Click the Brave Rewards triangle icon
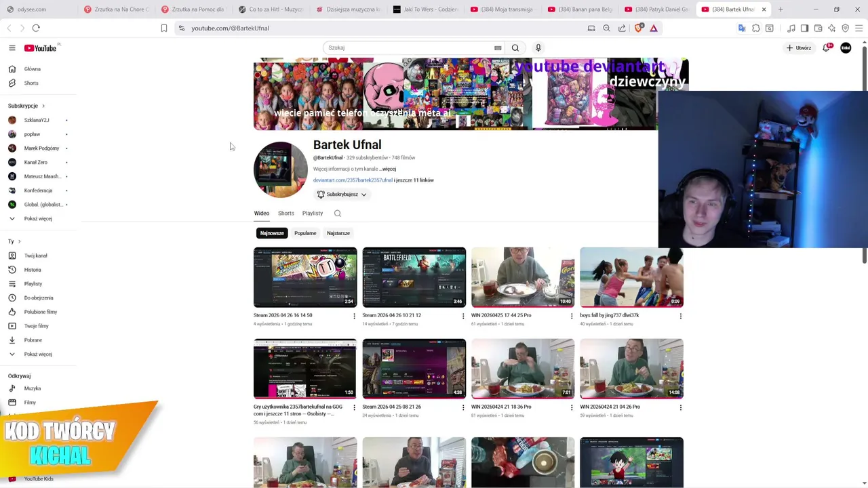The width and height of the screenshot is (868, 488). pyautogui.click(x=654, y=28)
